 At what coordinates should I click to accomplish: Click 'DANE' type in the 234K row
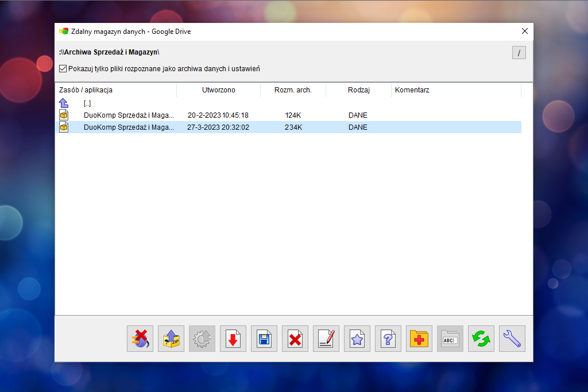pyautogui.click(x=358, y=127)
